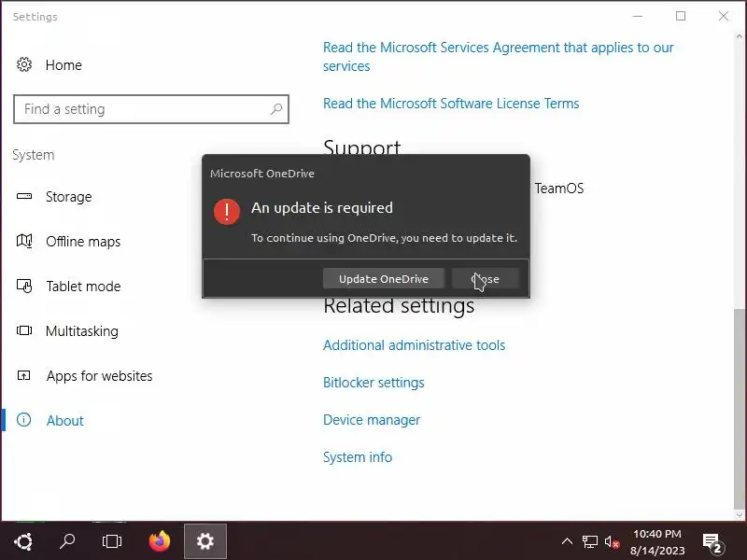Click the Home gear icon

24,64
